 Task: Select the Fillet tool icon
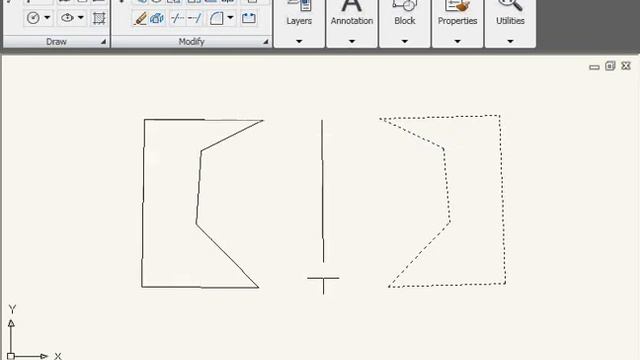[x=216, y=18]
